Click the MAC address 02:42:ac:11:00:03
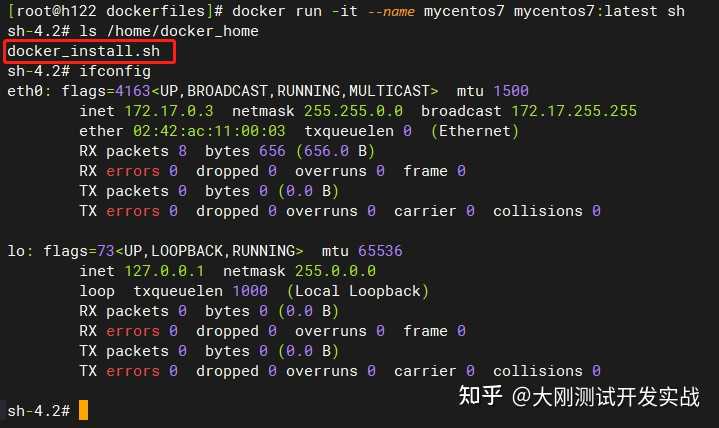Viewport: 719px width, 428px height. pyautogui.click(x=209, y=131)
